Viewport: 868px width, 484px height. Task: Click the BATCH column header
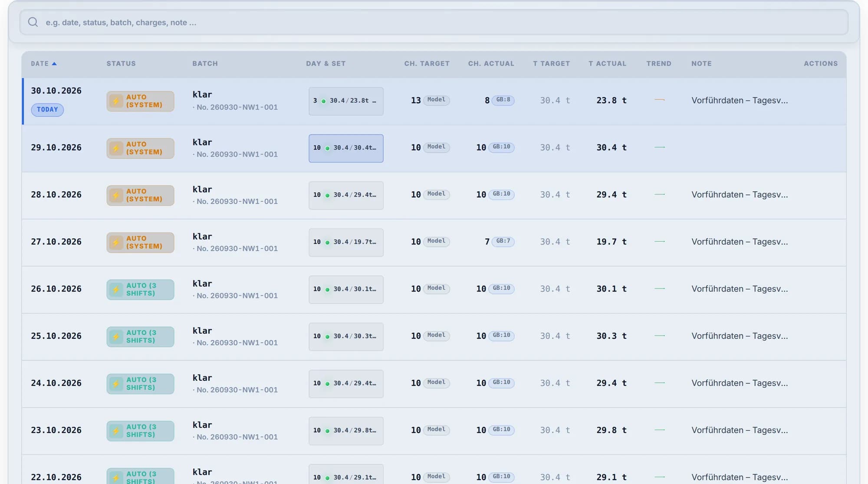[205, 64]
